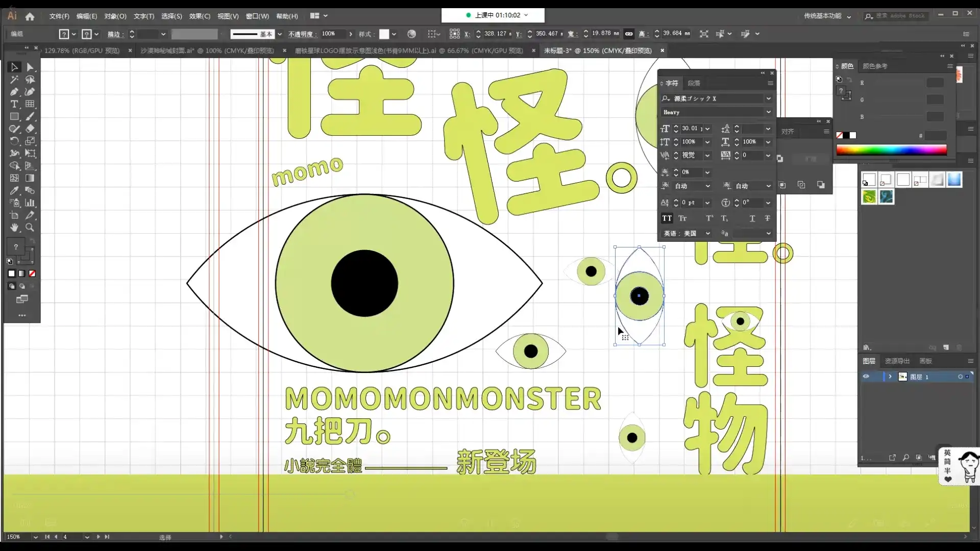Image resolution: width=980 pixels, height=551 pixels.
Task: Toggle All Caps TT button
Action: [667, 218]
